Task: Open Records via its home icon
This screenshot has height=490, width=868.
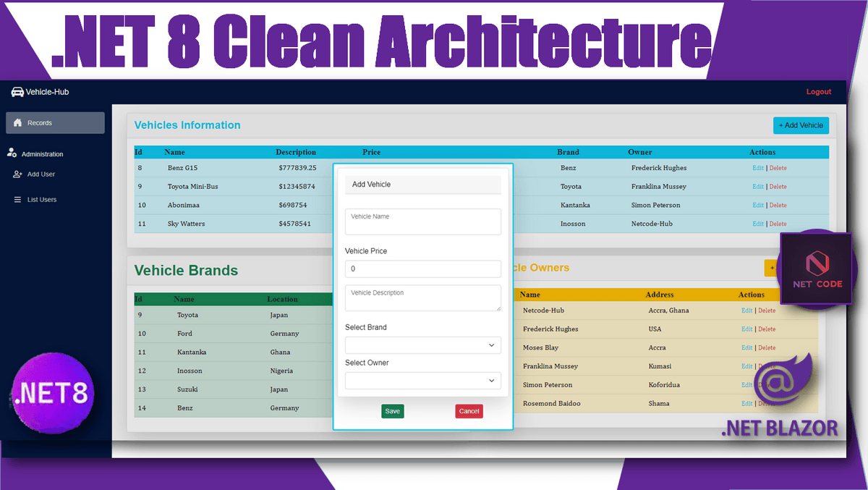Action: click(x=18, y=123)
